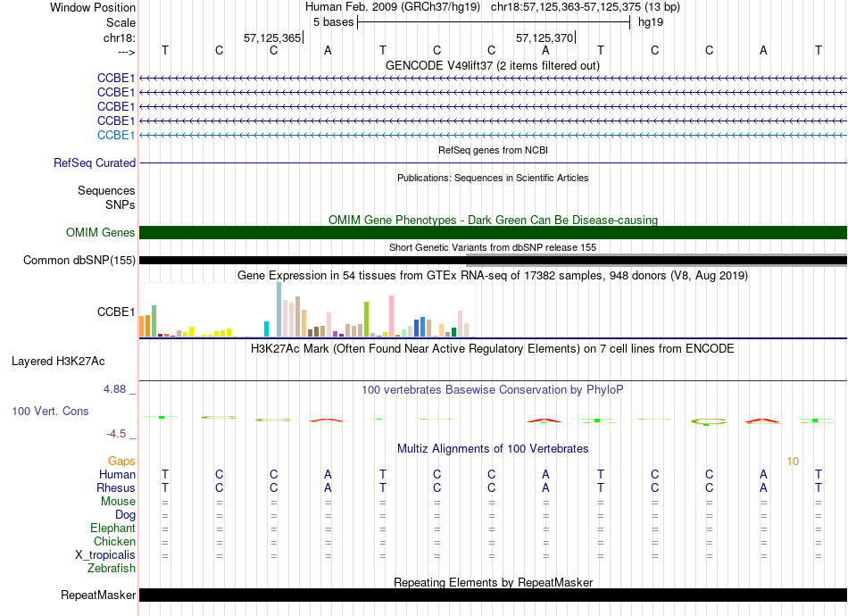The height and width of the screenshot is (616, 848).
Task: Click the lime green GTEx expression bar
Action: 367,320
